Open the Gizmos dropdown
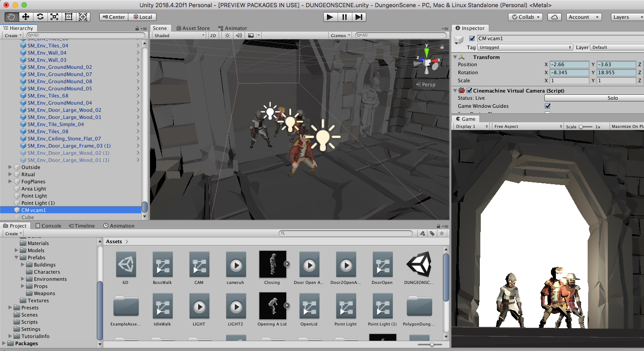 point(340,35)
